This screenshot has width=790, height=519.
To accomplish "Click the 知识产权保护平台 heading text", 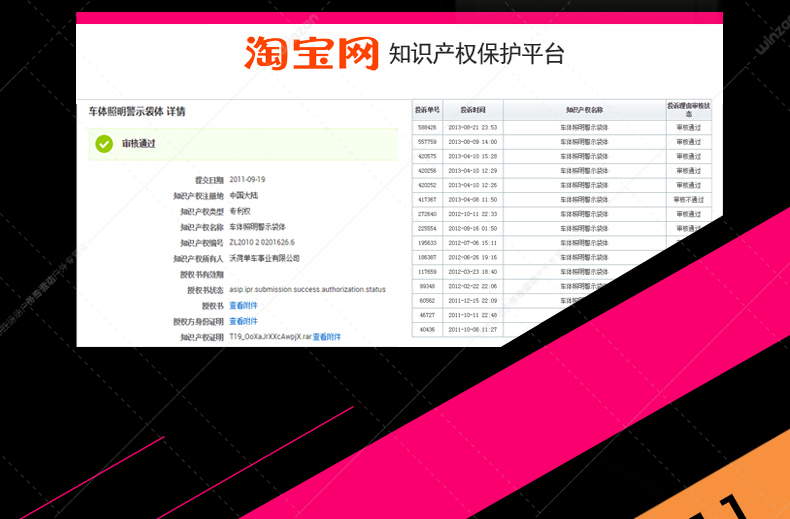I will [x=477, y=53].
